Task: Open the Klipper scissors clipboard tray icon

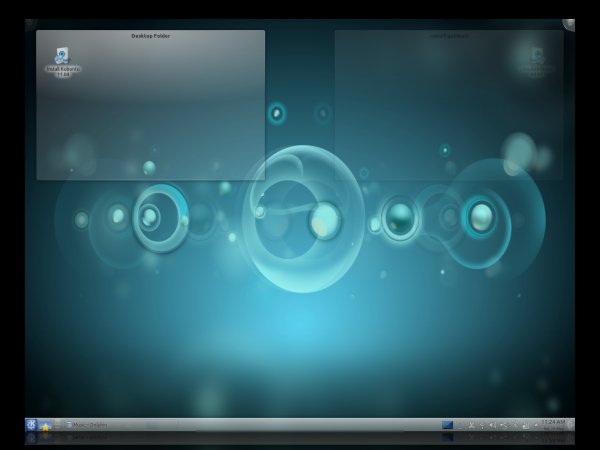Action: pyautogui.click(x=471, y=425)
